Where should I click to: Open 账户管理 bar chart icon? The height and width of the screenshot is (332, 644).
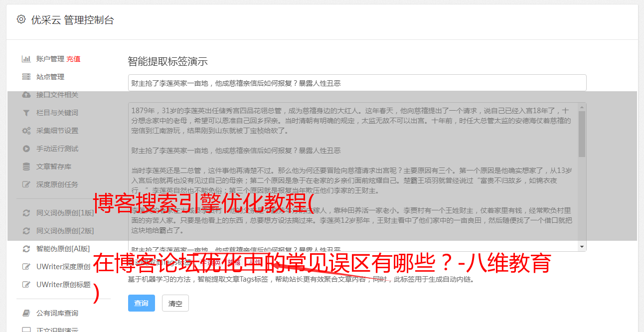[x=26, y=59]
